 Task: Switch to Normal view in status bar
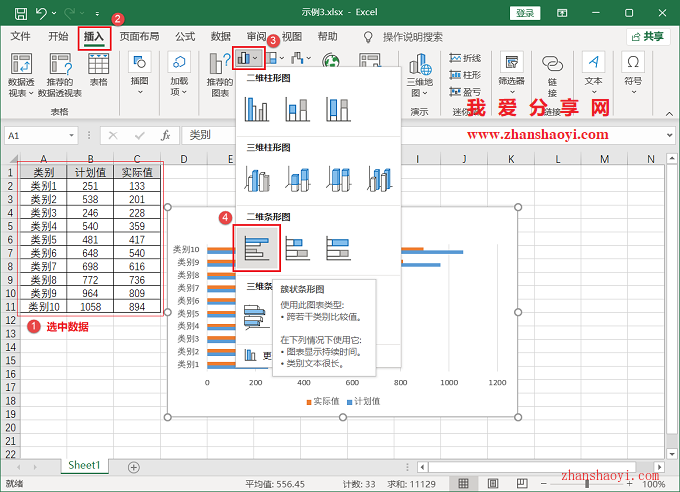463,483
